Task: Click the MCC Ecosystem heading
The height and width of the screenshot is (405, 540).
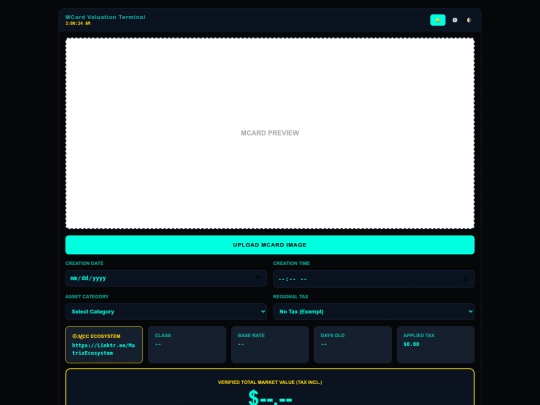Action: tap(96, 336)
